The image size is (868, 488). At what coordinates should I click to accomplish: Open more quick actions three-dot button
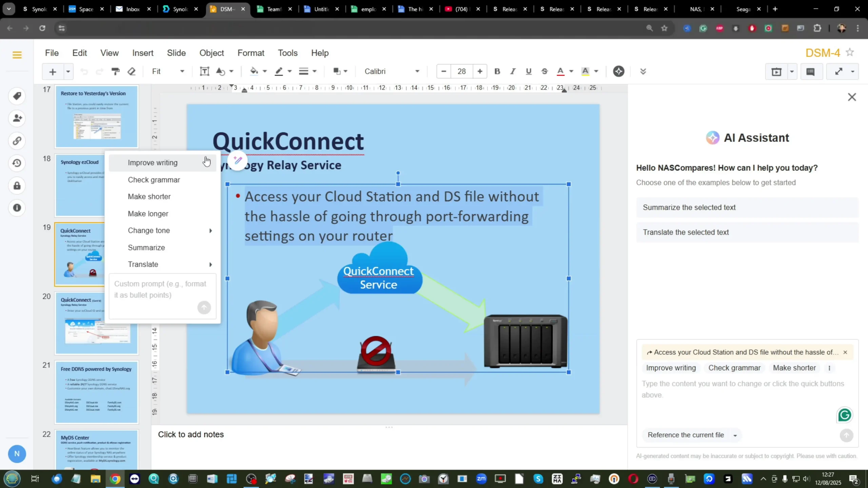(x=829, y=368)
